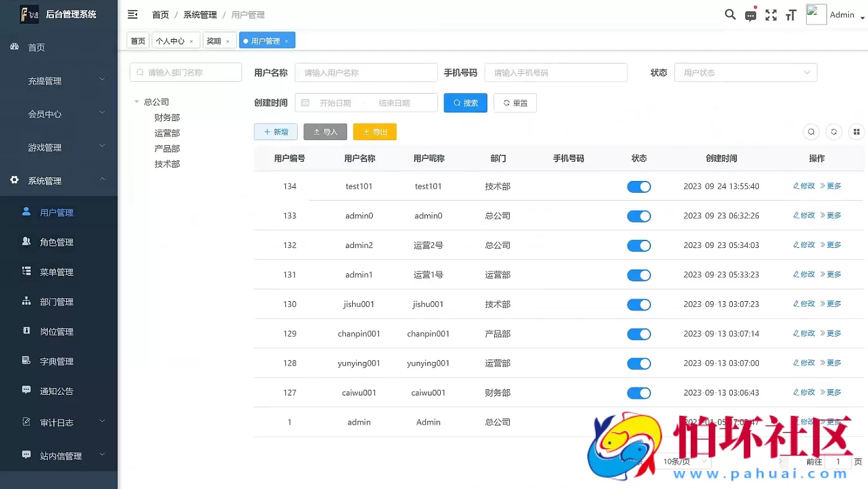
Task: Click the refresh icon above the table
Action: 833,131
